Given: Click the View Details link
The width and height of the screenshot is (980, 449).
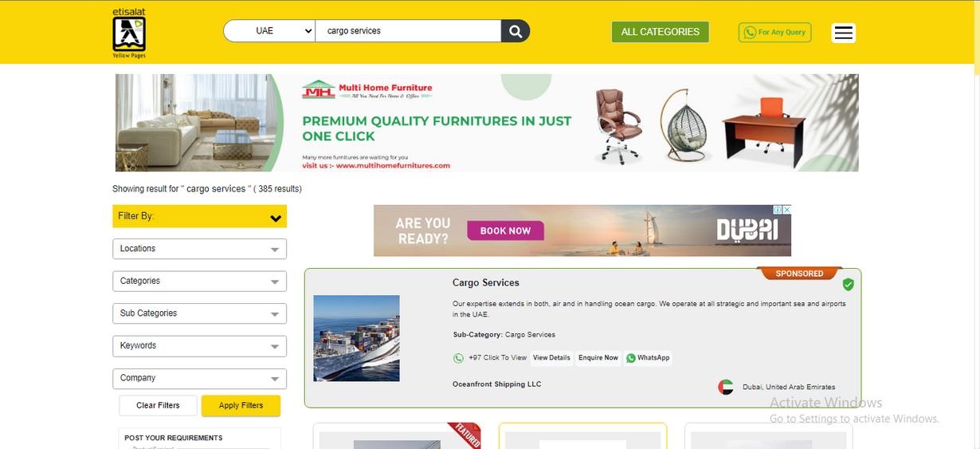Looking at the screenshot, I should 551,358.
